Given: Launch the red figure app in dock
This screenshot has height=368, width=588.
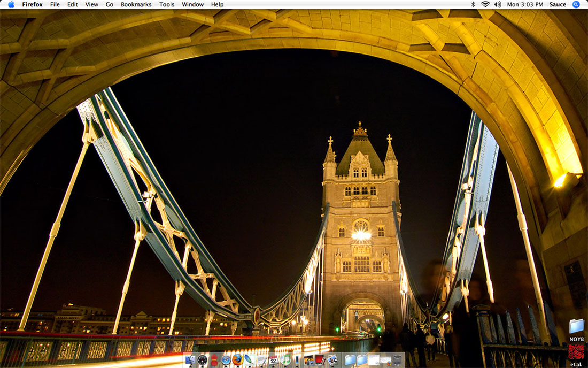Looking at the screenshot, I should pyautogui.click(x=214, y=361).
